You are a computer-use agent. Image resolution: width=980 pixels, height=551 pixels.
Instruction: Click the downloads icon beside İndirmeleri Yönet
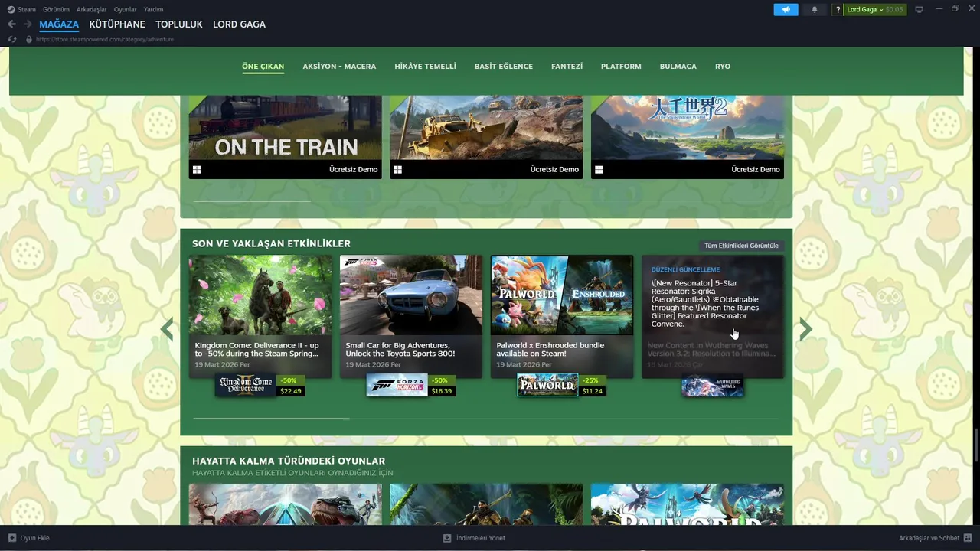[x=447, y=538]
